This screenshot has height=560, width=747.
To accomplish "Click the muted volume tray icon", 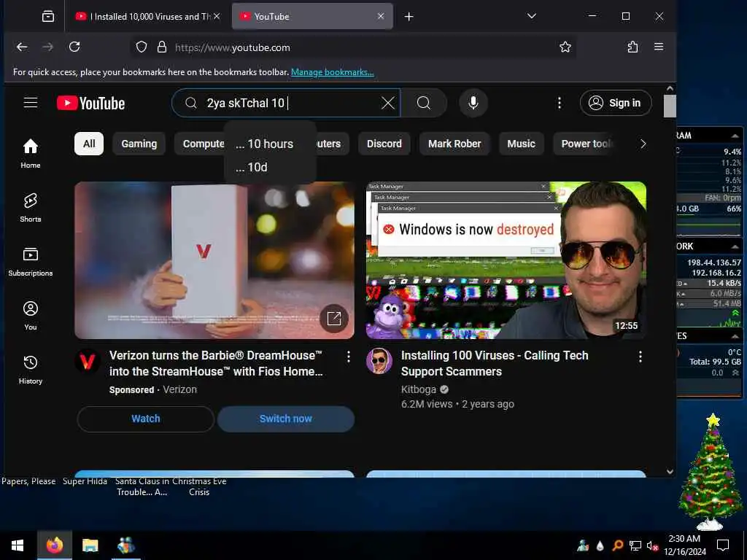I will point(652,545).
